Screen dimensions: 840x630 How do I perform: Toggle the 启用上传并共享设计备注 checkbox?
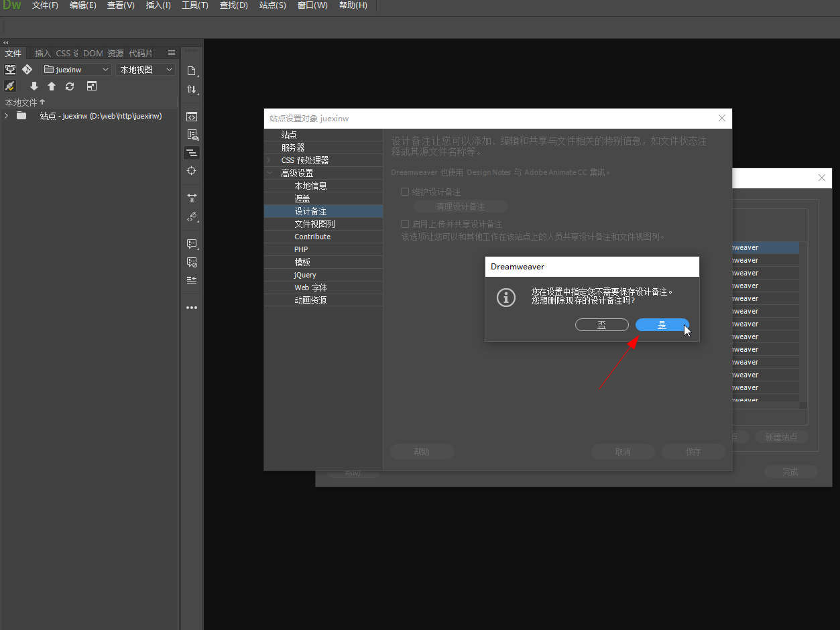(x=405, y=224)
